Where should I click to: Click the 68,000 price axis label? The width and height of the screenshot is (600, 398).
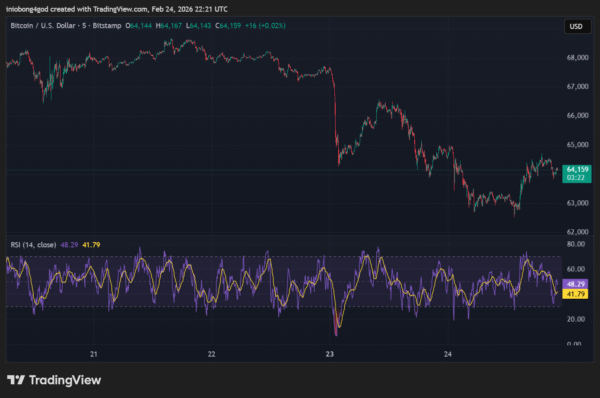(577, 57)
